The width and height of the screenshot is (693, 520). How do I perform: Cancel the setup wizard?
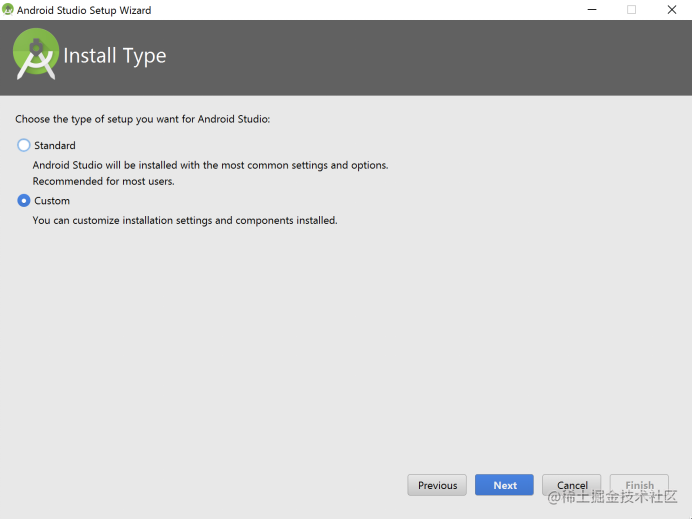(x=571, y=485)
